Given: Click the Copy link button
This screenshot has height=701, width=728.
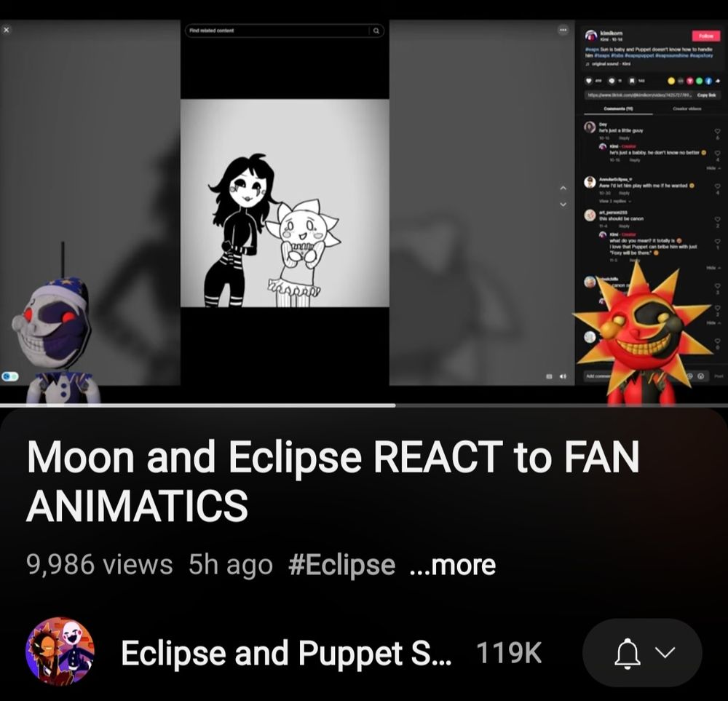Looking at the screenshot, I should [706, 95].
